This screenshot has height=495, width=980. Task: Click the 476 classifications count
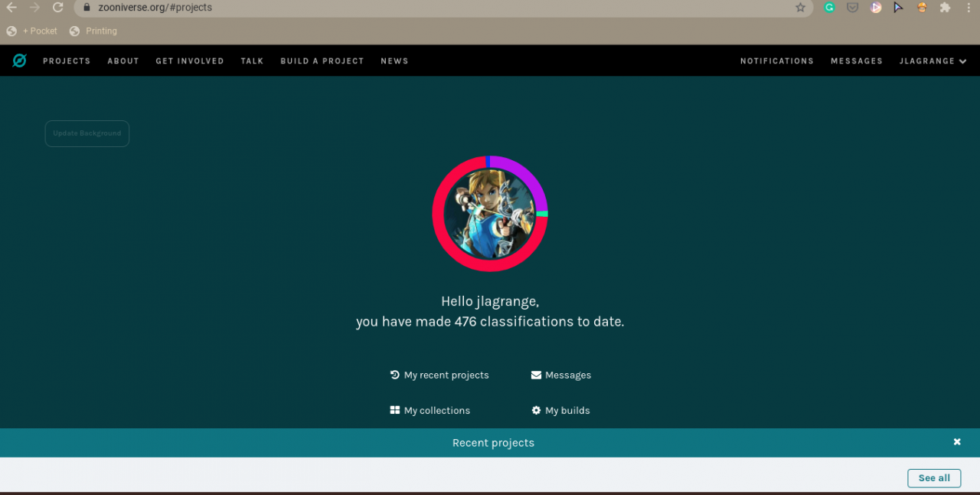[x=465, y=322]
